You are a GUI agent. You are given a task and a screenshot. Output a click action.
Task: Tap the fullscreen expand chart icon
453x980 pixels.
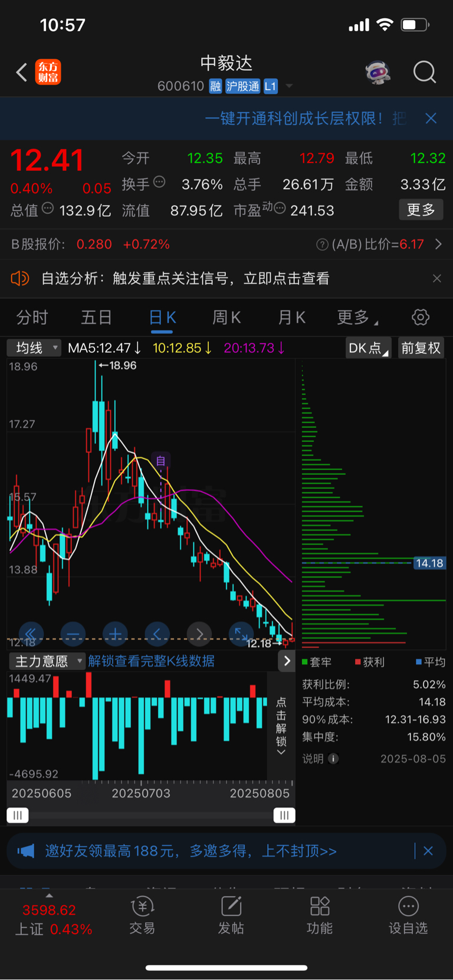click(241, 634)
